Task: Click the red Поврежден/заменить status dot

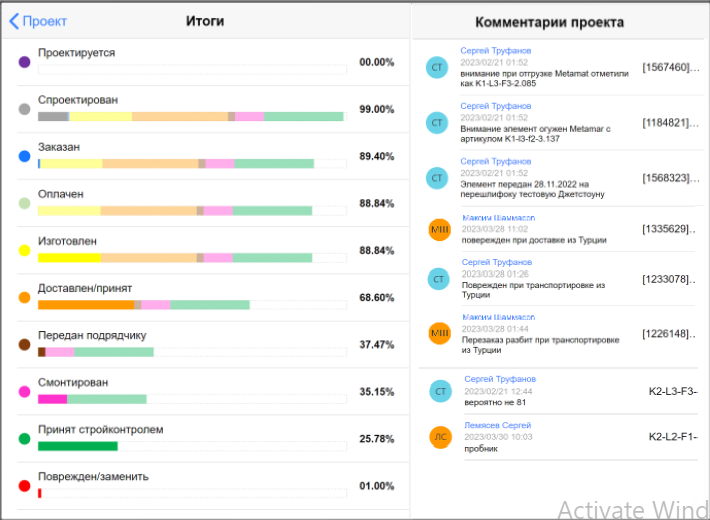Action: (24, 486)
